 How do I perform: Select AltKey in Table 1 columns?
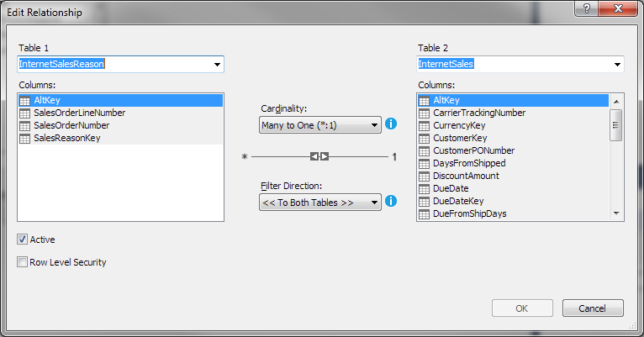point(120,100)
